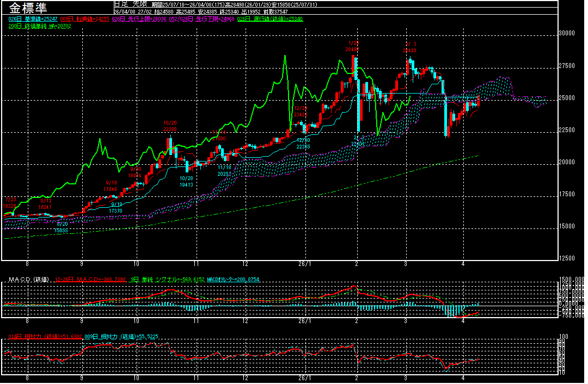Click the 12/30 low marker 22355

pyautogui.click(x=303, y=147)
